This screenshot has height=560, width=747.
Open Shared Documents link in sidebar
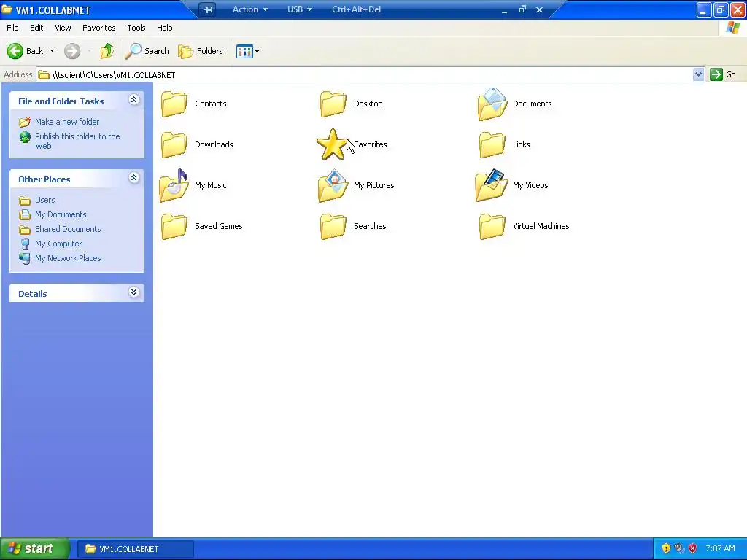(x=68, y=229)
